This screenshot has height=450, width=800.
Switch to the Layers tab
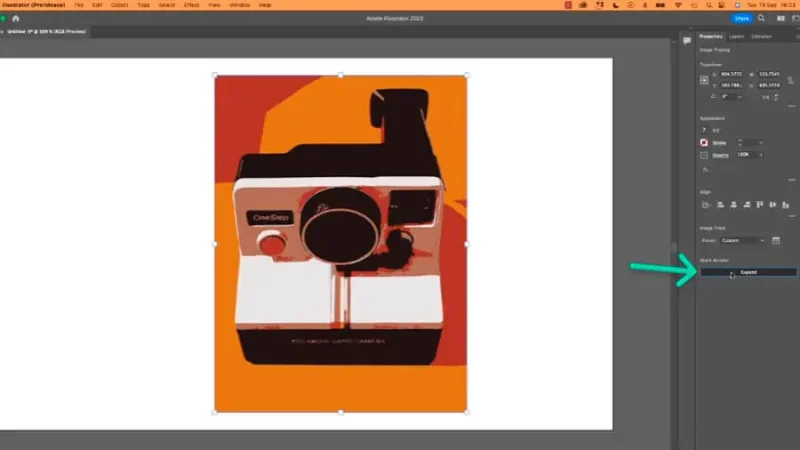[736, 37]
